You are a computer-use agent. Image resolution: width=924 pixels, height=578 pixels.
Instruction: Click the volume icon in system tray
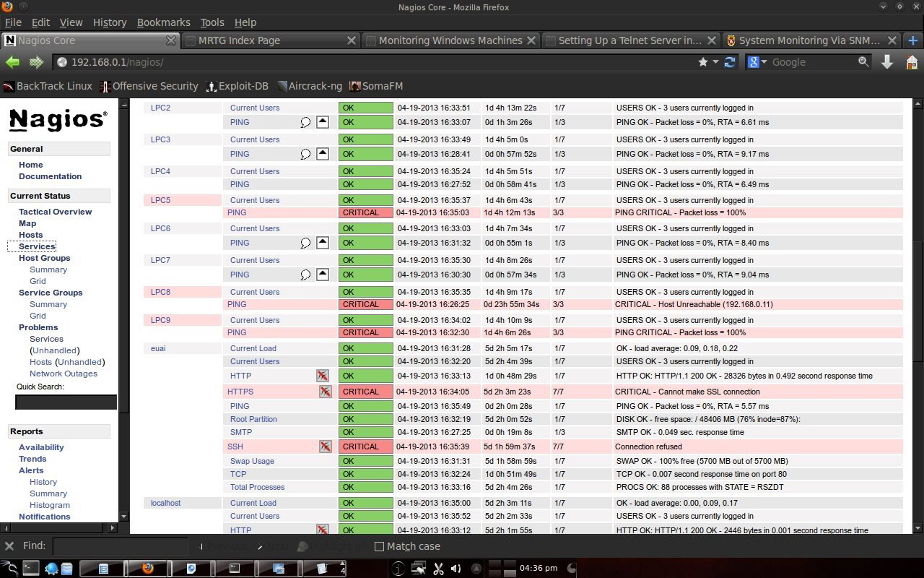[456, 569]
